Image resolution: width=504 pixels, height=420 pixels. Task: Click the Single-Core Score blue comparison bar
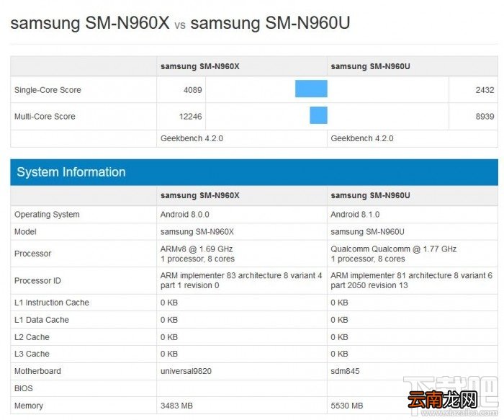(x=311, y=89)
